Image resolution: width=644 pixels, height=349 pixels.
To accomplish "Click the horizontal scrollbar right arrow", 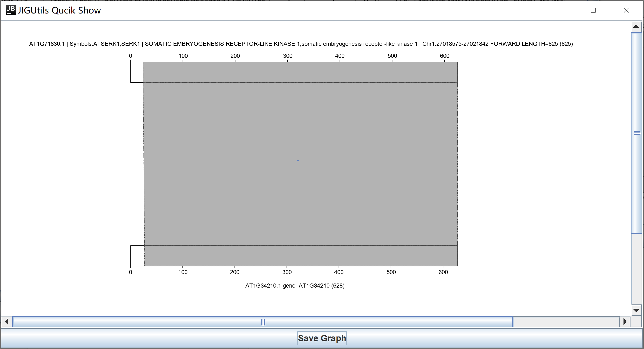I will click(x=625, y=322).
